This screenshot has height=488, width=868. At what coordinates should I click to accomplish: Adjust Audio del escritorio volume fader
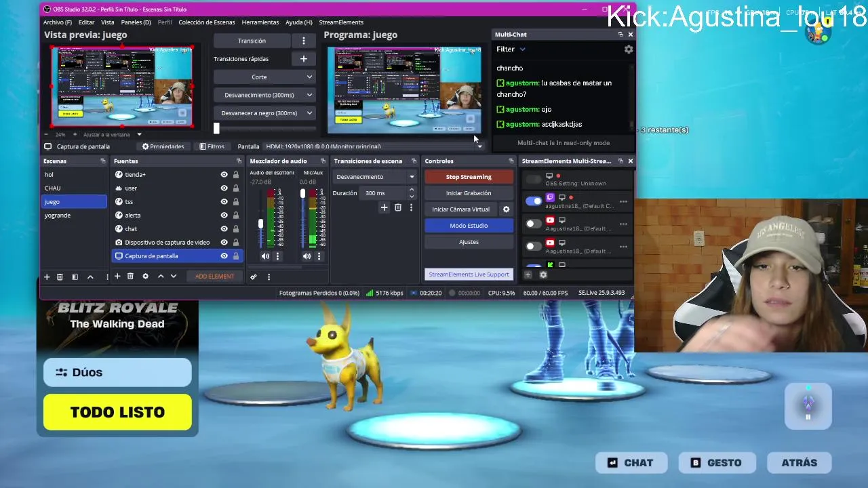click(260, 224)
